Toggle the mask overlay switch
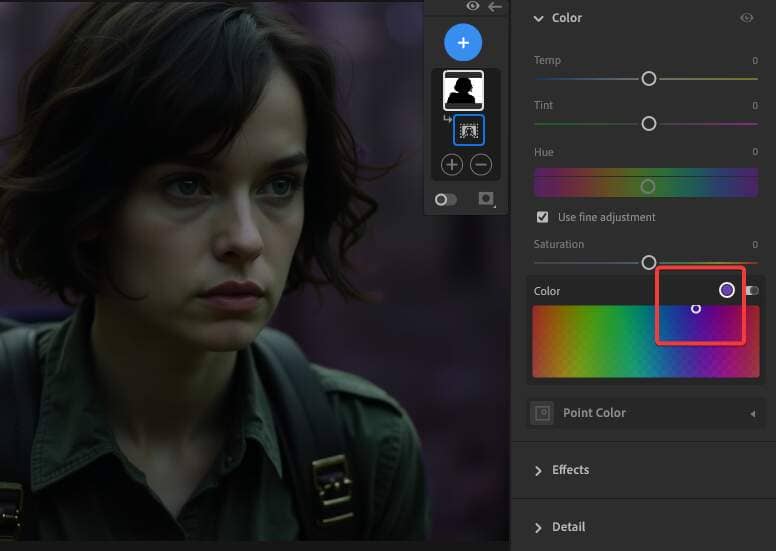Viewport: 776px width, 551px height. tap(445, 200)
